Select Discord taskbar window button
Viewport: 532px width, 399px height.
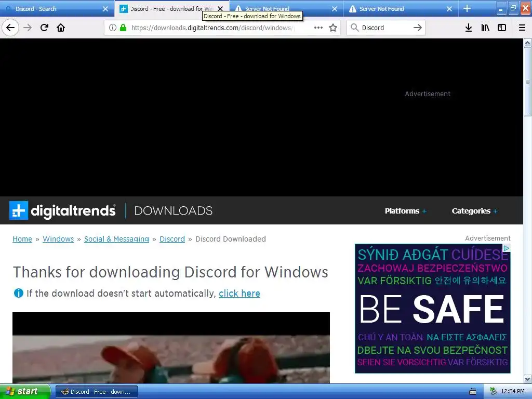pos(96,392)
